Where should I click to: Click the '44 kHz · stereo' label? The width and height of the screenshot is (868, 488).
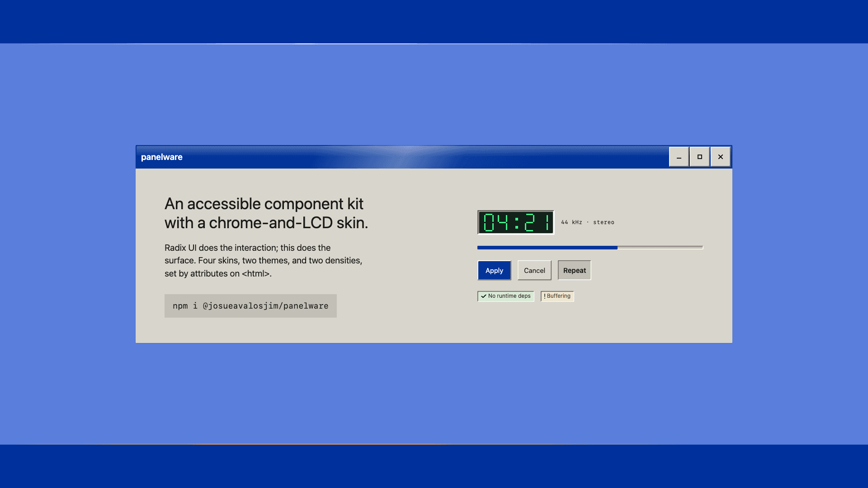point(587,222)
